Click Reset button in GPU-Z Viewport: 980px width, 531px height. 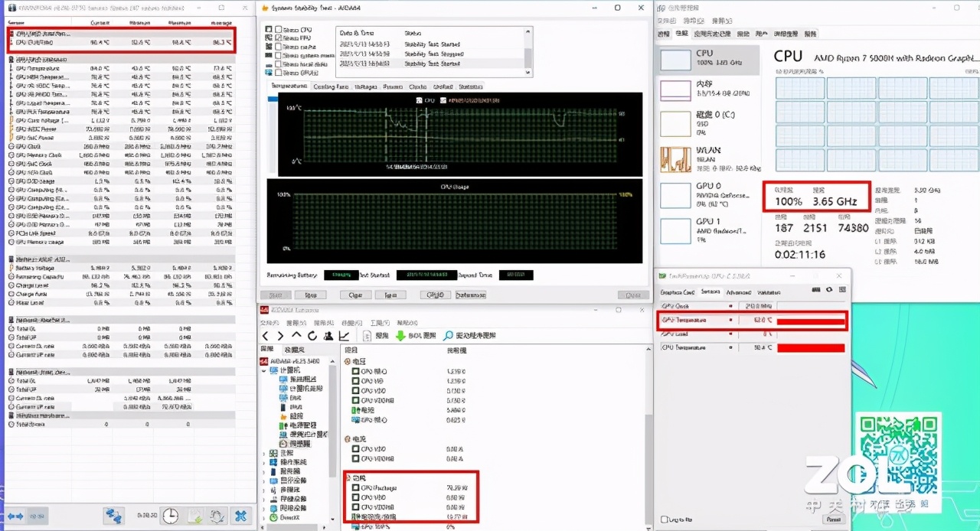[x=834, y=520]
